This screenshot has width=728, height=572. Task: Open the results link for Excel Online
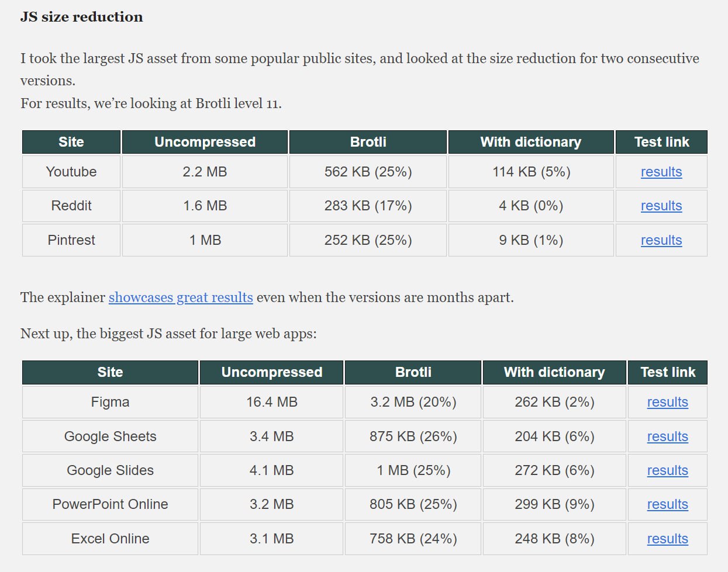pyautogui.click(x=668, y=539)
